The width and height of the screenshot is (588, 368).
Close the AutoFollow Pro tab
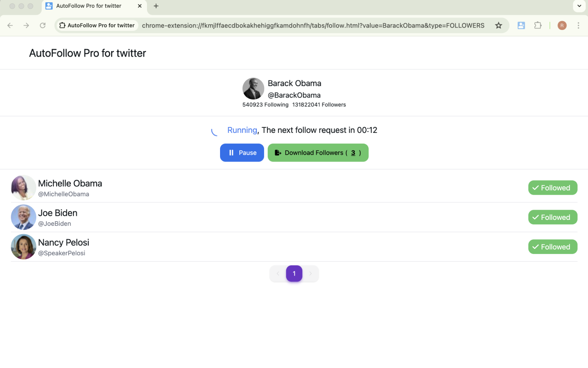pyautogui.click(x=140, y=6)
